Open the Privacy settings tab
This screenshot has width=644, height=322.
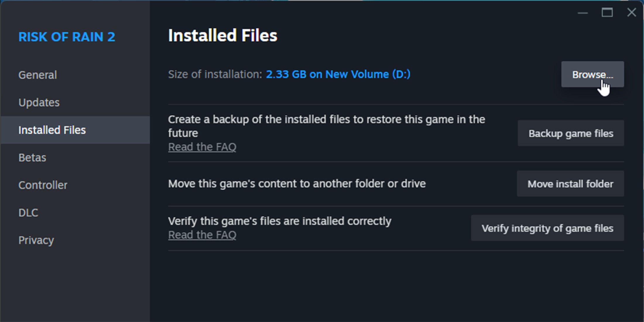pos(37,239)
